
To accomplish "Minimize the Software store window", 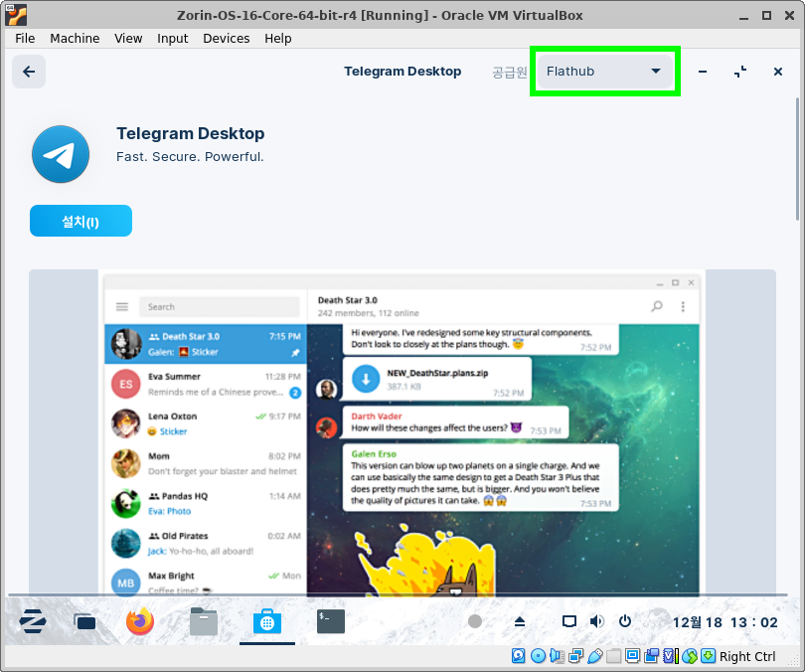I will coord(703,72).
